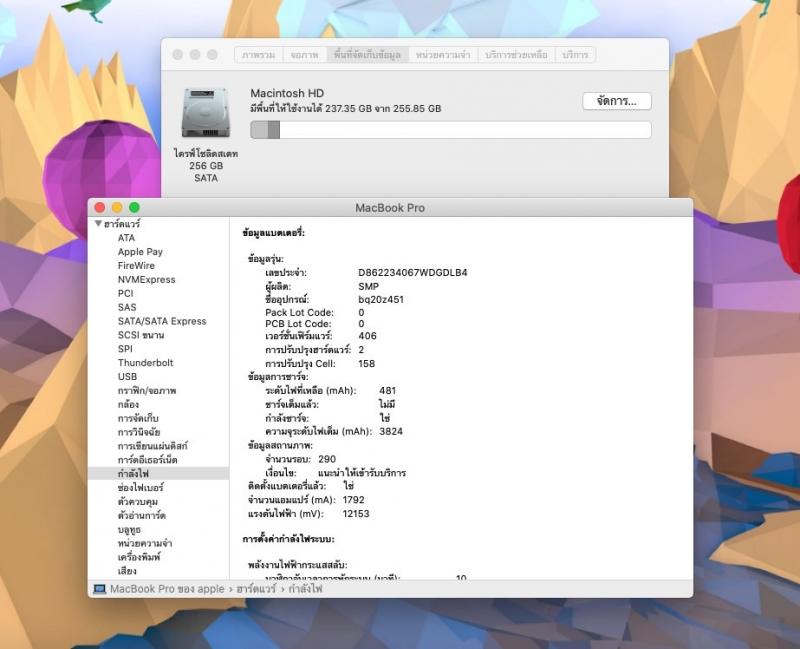Viewport: 800px width, 649px height.
Task: Click the Macintosh HD storage usage bar
Action: coord(451,130)
